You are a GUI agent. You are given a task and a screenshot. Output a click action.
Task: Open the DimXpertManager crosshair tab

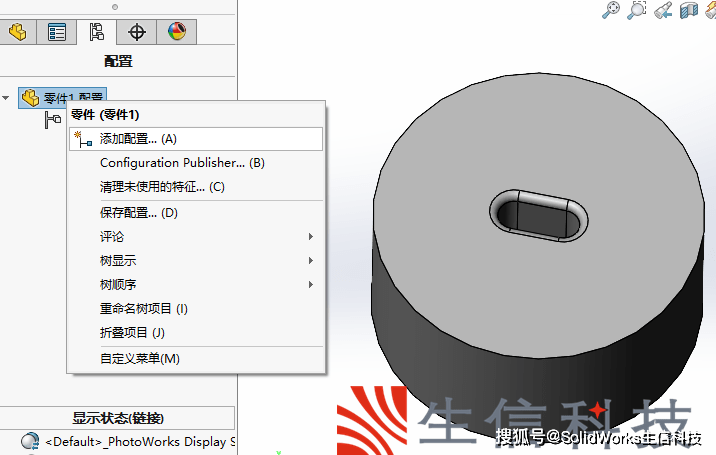pos(137,32)
